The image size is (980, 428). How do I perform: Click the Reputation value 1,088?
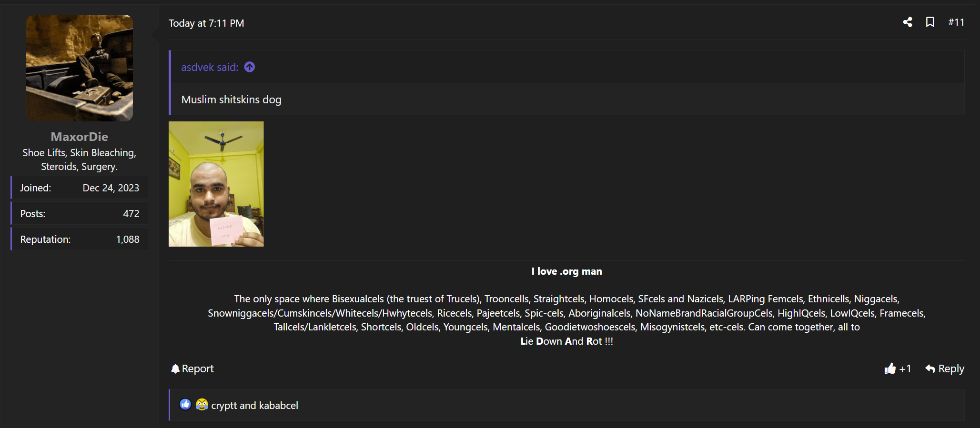(128, 239)
